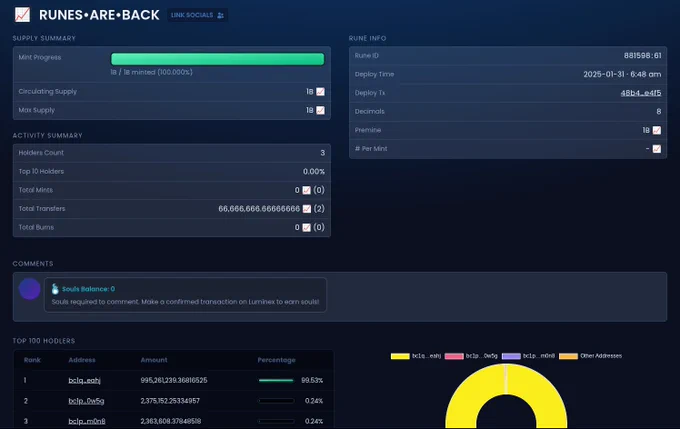Viewport: 680px width, 429px height.
Task: Click the amount 2,363,608.37848518 in rank 3
Action: click(170, 421)
